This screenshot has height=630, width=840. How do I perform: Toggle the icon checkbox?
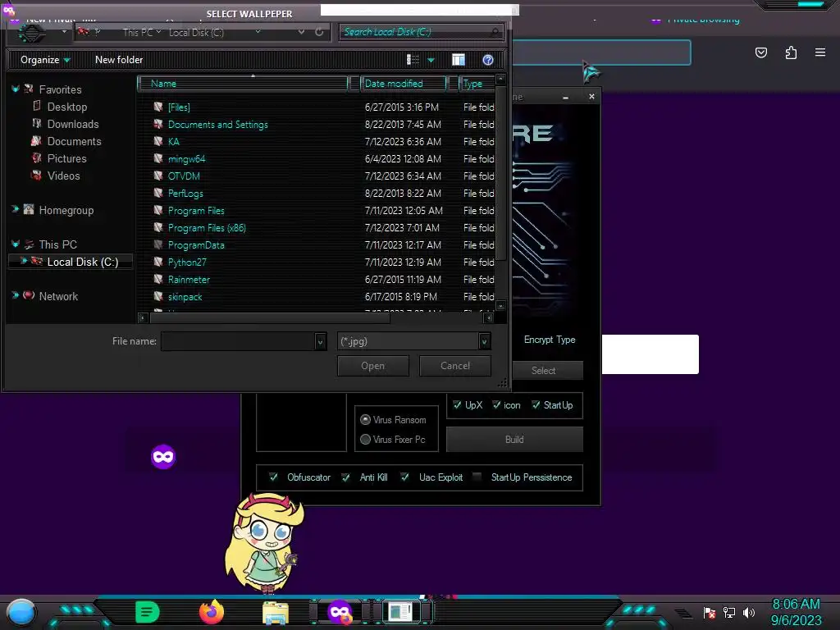(x=496, y=405)
